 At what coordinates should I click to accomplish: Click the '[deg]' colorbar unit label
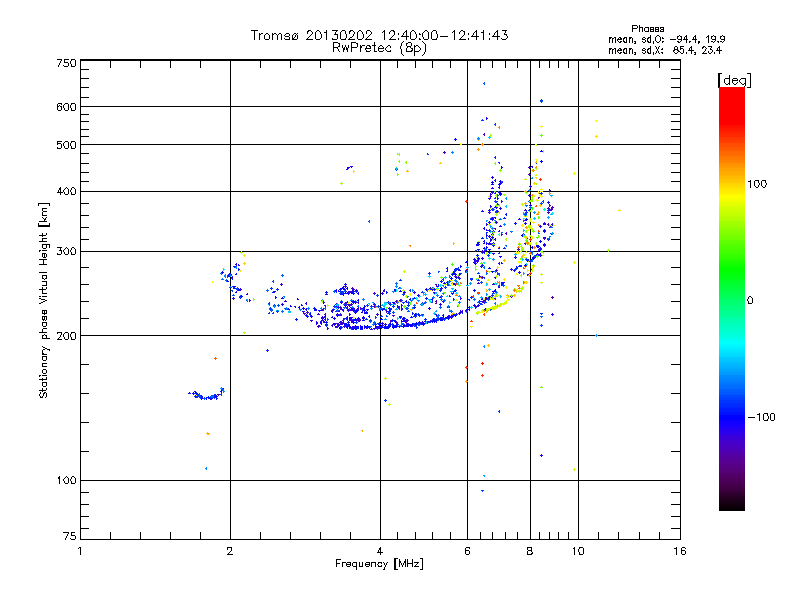pyautogui.click(x=734, y=80)
